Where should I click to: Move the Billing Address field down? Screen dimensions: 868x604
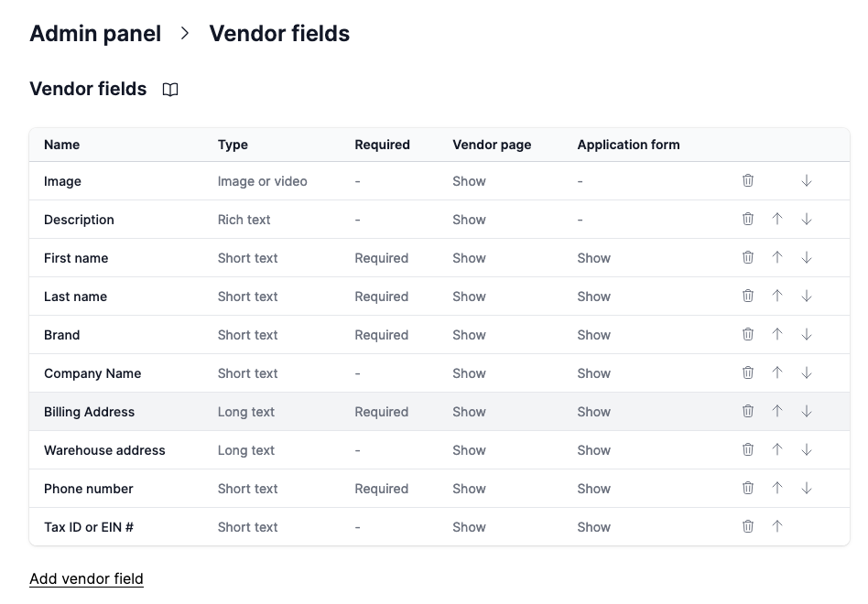click(x=807, y=411)
